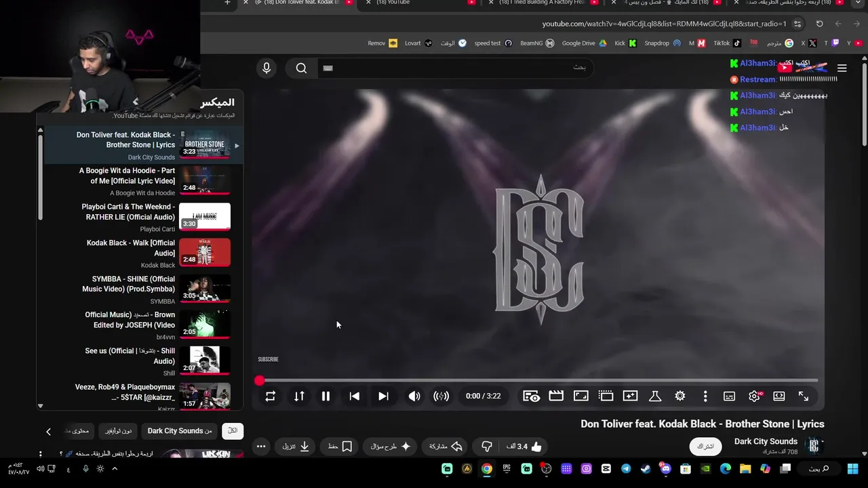Open Steam from the taskbar
Image resolution: width=868 pixels, height=488 pixels.
[x=645, y=468]
